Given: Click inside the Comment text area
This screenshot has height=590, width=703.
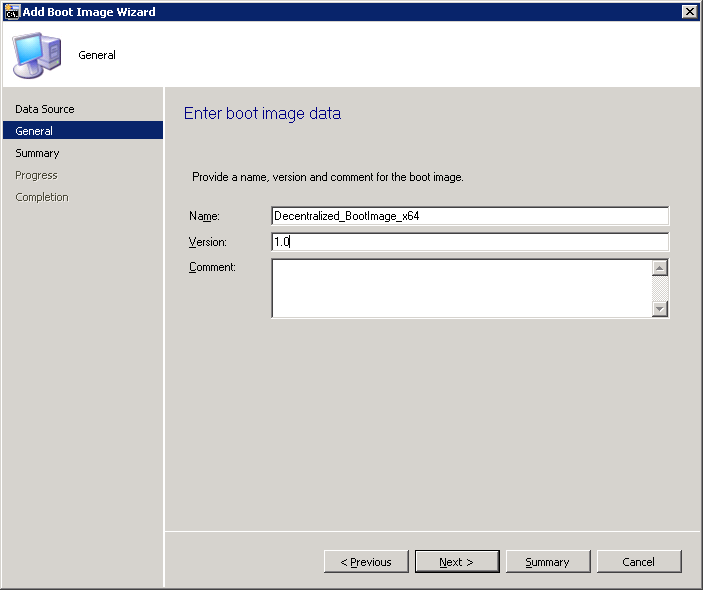Looking at the screenshot, I should pyautogui.click(x=462, y=288).
